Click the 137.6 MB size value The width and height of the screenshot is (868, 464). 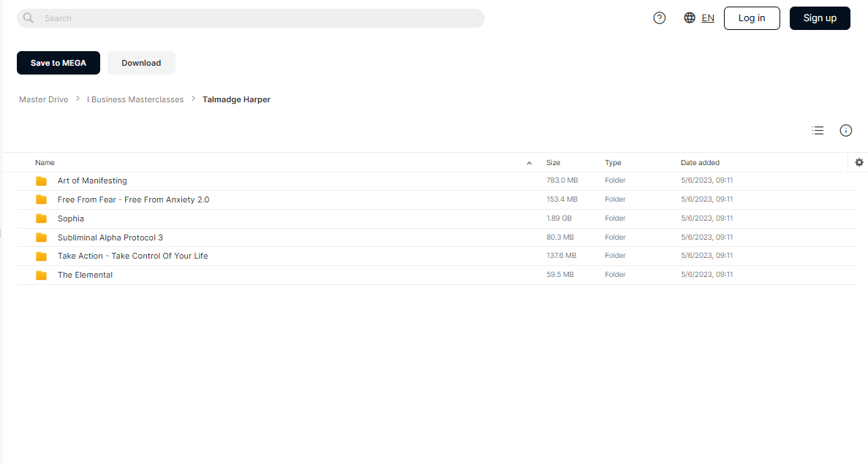[x=562, y=256]
